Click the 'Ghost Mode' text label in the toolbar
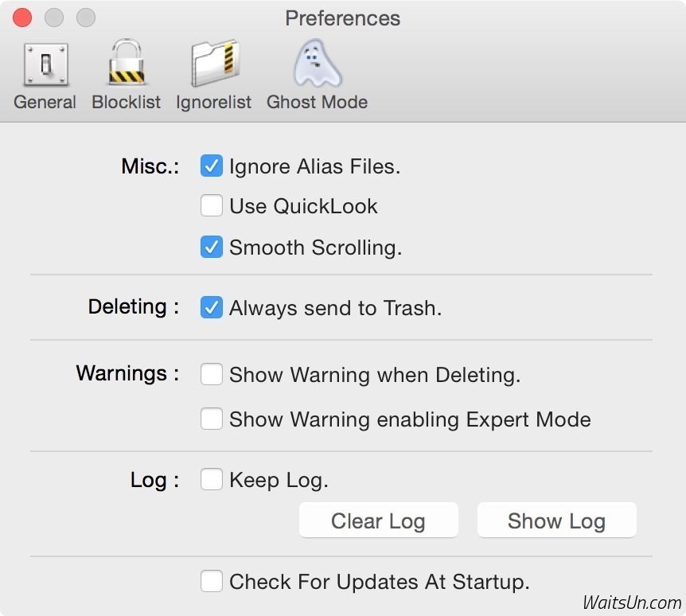The height and width of the screenshot is (616, 686). 317,103
